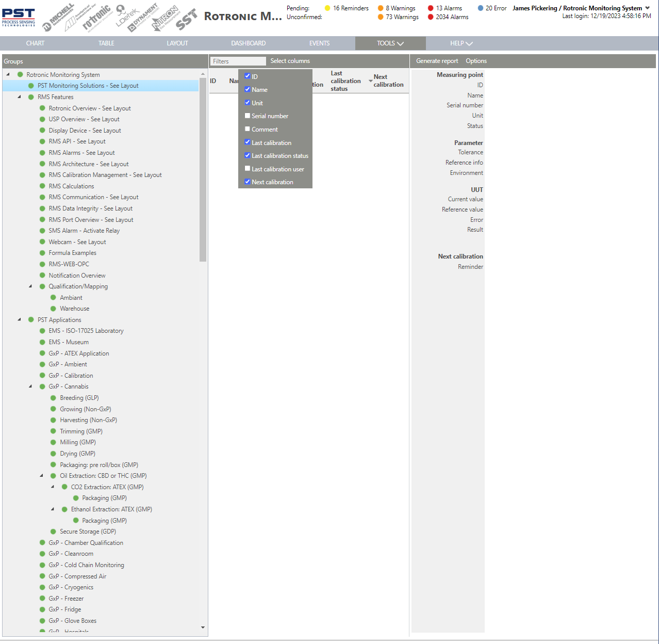Viewport: 659px width, 644px height.
Task: Click green dot next to Webcam - See Layout
Action: (x=43, y=242)
